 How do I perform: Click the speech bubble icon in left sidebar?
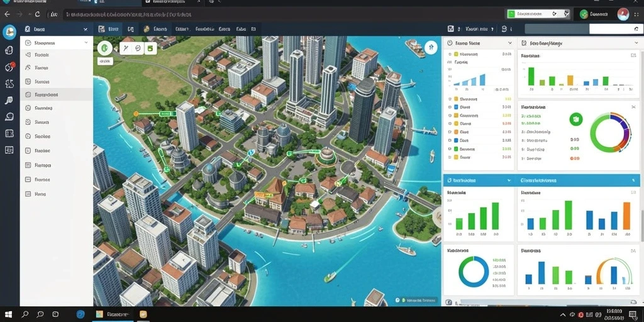click(x=9, y=117)
